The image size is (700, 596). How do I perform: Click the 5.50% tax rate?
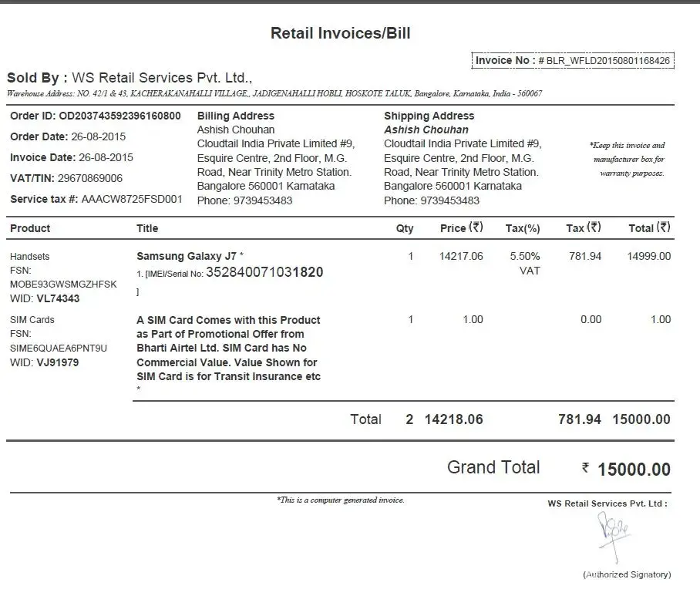(525, 256)
